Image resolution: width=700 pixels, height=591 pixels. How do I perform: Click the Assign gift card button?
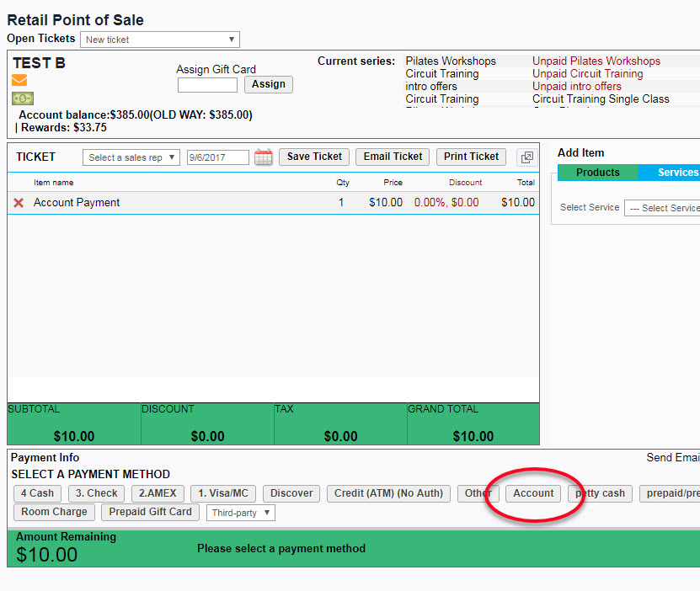point(268,85)
